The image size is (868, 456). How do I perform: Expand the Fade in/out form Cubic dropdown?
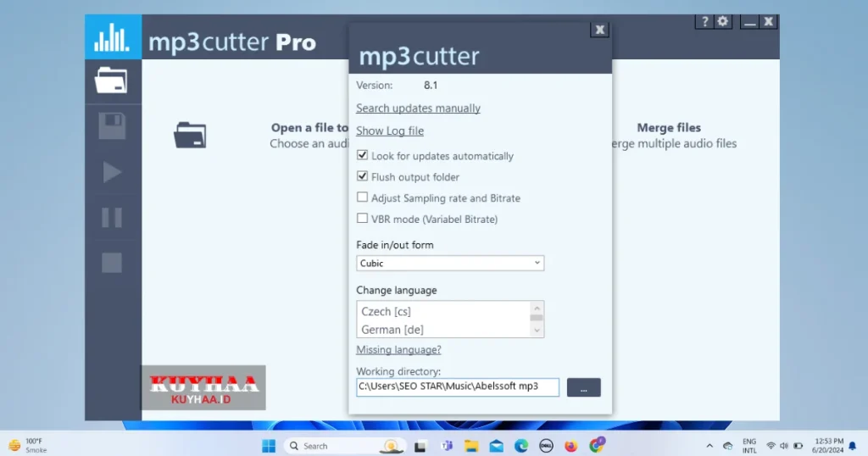[x=450, y=263]
